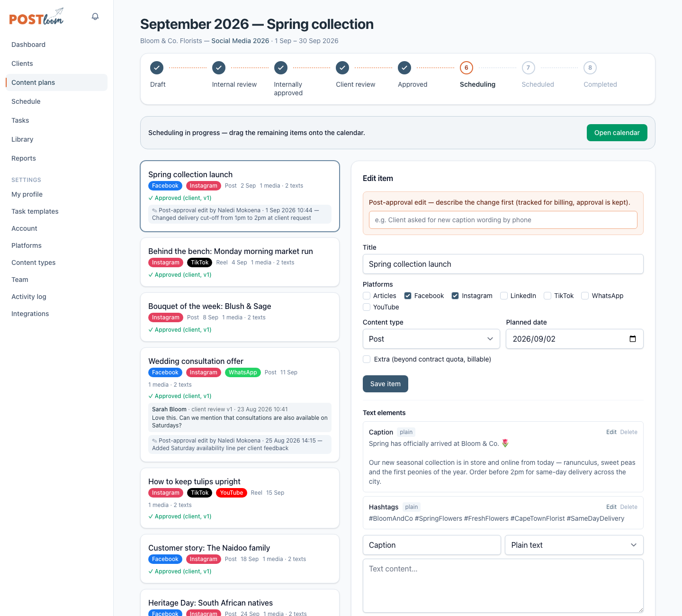Click the Caption element name field
Screen dimensions: 682x616
431,545
